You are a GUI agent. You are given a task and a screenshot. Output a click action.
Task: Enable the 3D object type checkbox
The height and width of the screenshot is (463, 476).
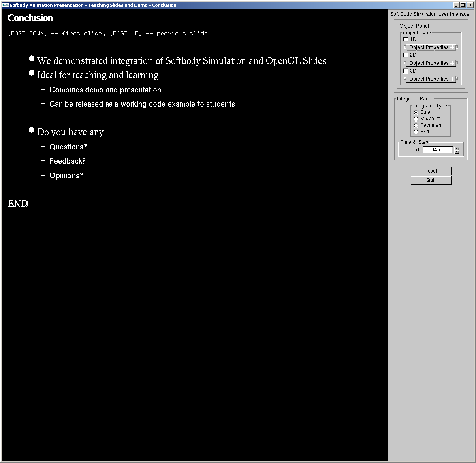[406, 71]
